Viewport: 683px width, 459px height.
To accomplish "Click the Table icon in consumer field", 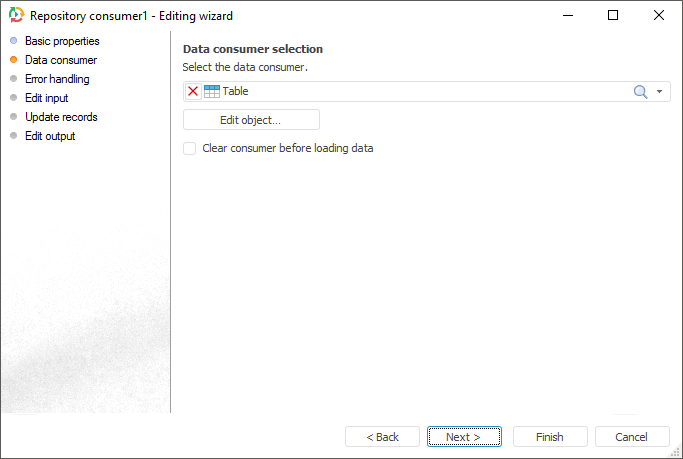I will [x=212, y=91].
